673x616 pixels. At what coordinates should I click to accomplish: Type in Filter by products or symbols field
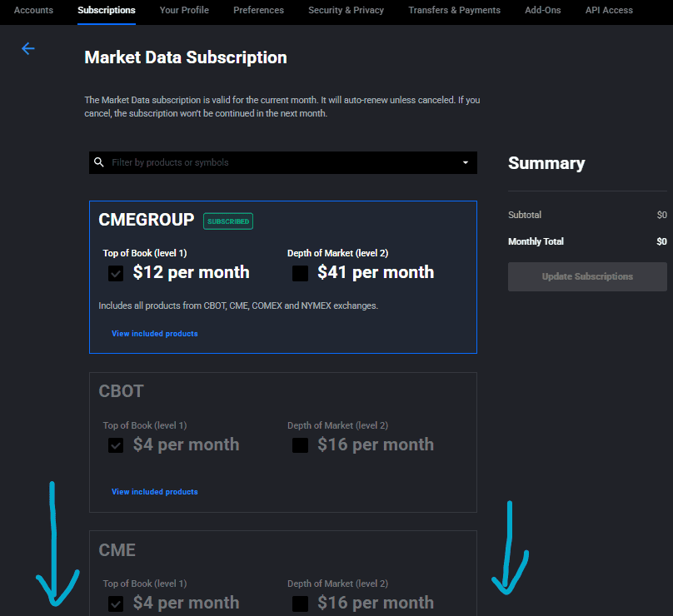283,162
